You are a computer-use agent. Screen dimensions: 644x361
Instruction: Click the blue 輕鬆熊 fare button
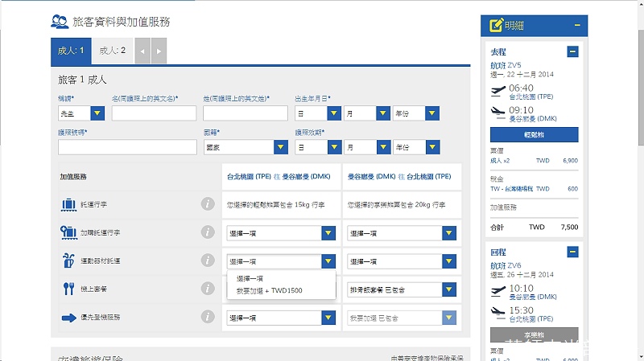[534, 134]
